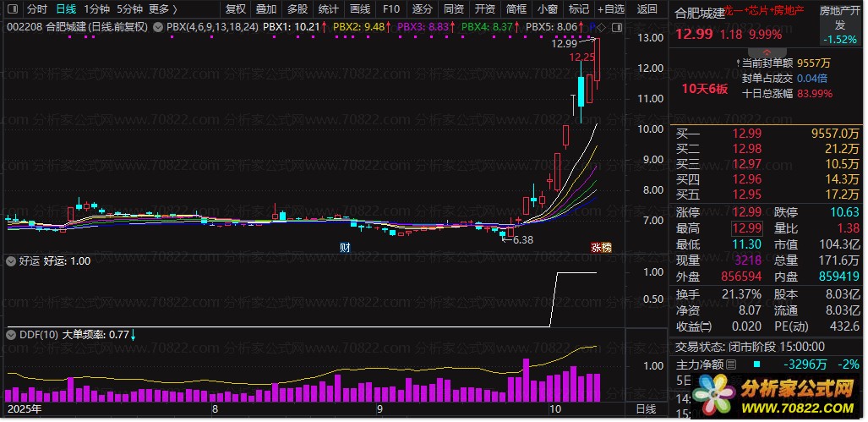Image resolution: width=868 pixels, height=422 pixels.
Task: Click the 大单频率: 0.77 value
Action: [x=96, y=334]
